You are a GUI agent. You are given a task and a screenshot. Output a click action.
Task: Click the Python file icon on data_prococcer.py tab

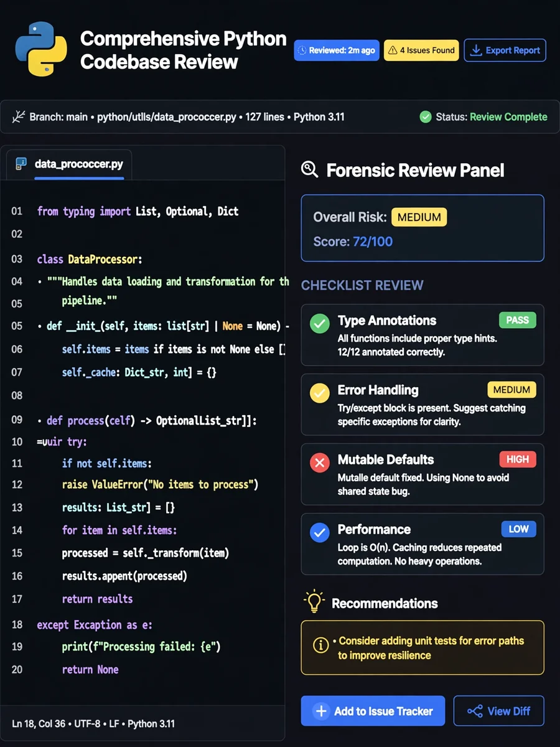point(21,164)
